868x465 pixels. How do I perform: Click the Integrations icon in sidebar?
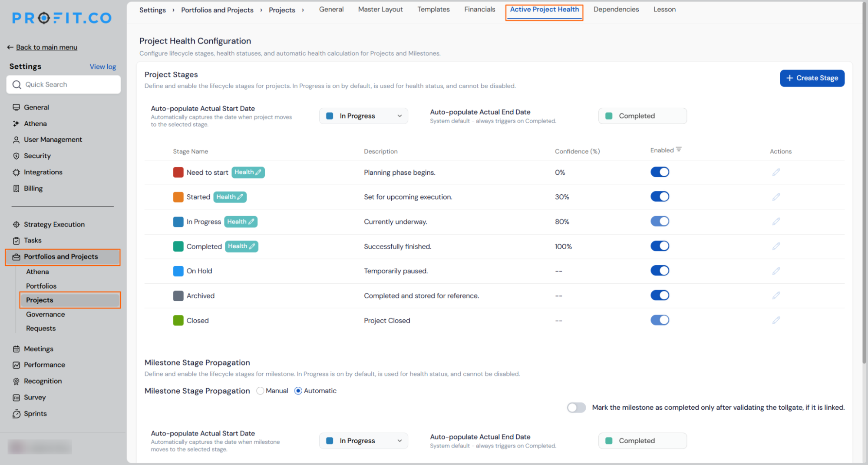pyautogui.click(x=16, y=173)
